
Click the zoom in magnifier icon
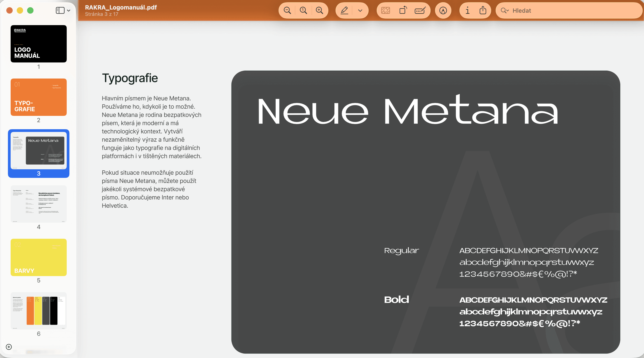pos(319,10)
